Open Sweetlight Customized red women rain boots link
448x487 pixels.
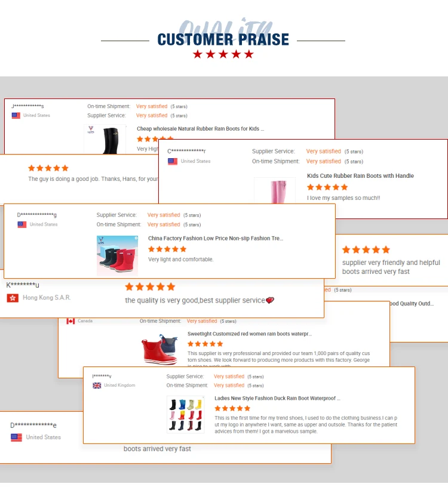249,334
